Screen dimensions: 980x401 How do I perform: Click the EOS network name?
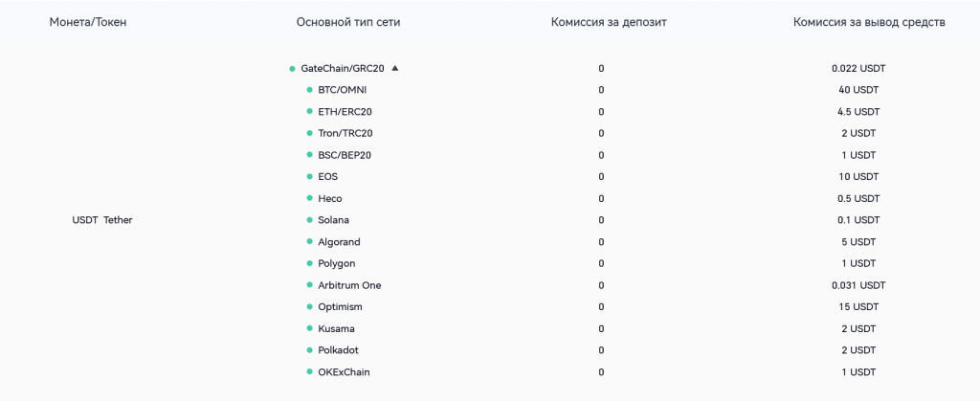(x=327, y=177)
